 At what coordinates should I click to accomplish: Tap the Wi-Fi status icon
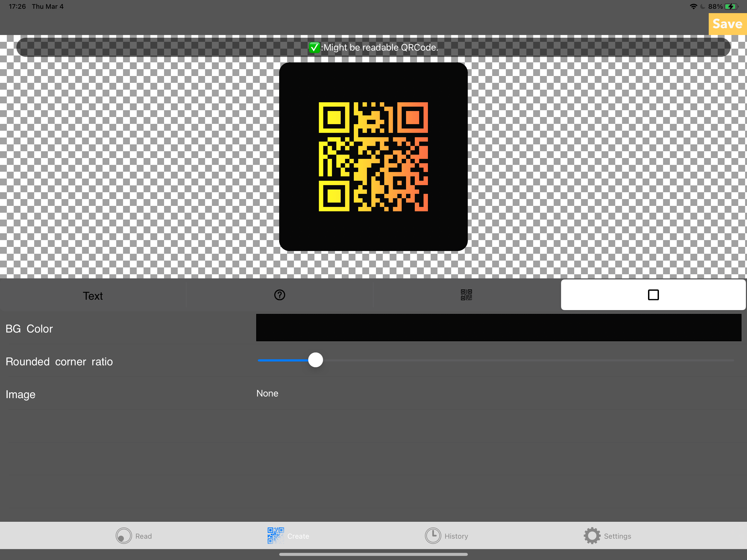pos(694,6)
